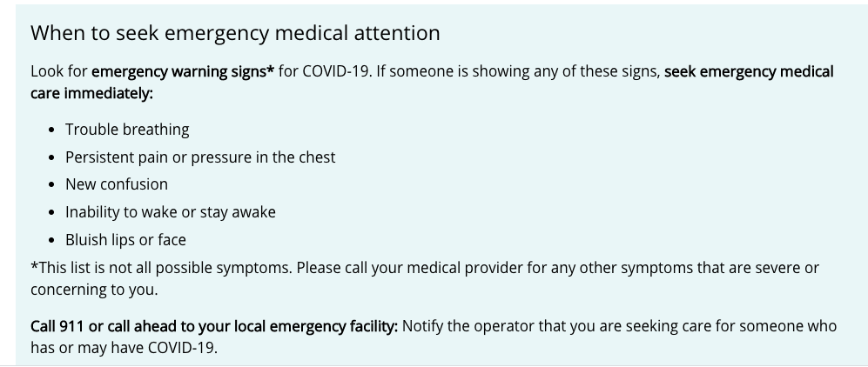Image resolution: width=868 pixels, height=367 pixels.
Task: Click 'Persistent pain or pressure in the chest'
Action: (x=200, y=157)
